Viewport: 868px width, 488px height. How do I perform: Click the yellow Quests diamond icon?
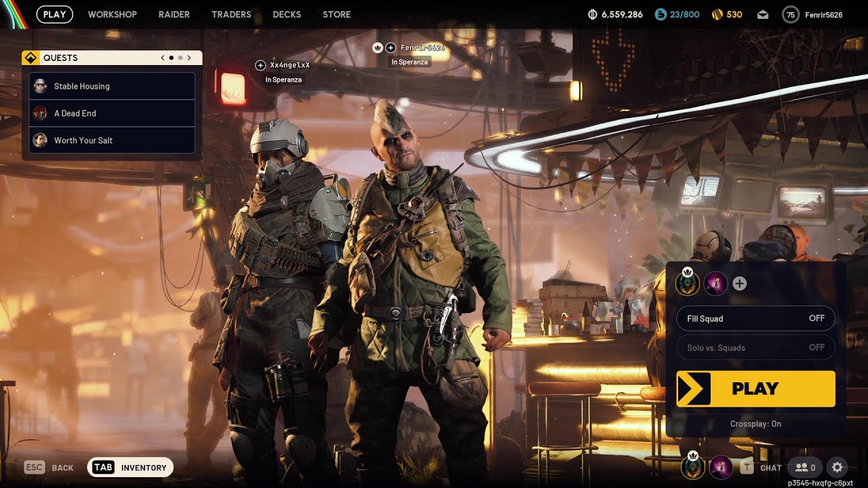pyautogui.click(x=31, y=58)
